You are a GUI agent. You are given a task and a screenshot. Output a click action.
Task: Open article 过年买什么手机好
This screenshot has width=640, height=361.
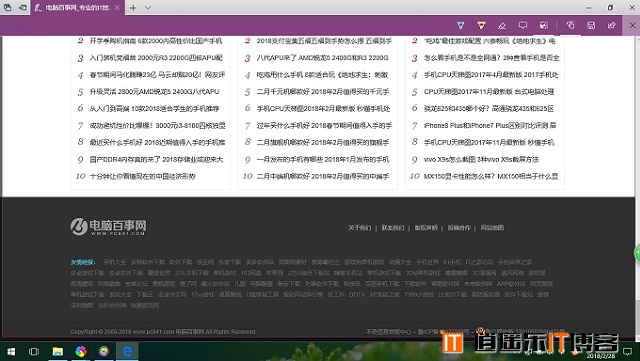point(324,125)
